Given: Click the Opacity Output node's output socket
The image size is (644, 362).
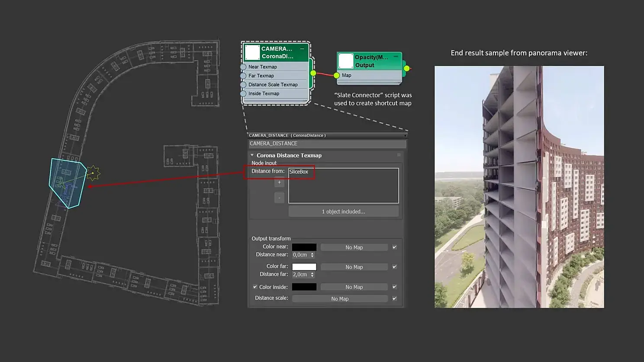Looking at the screenshot, I should click(406, 68).
